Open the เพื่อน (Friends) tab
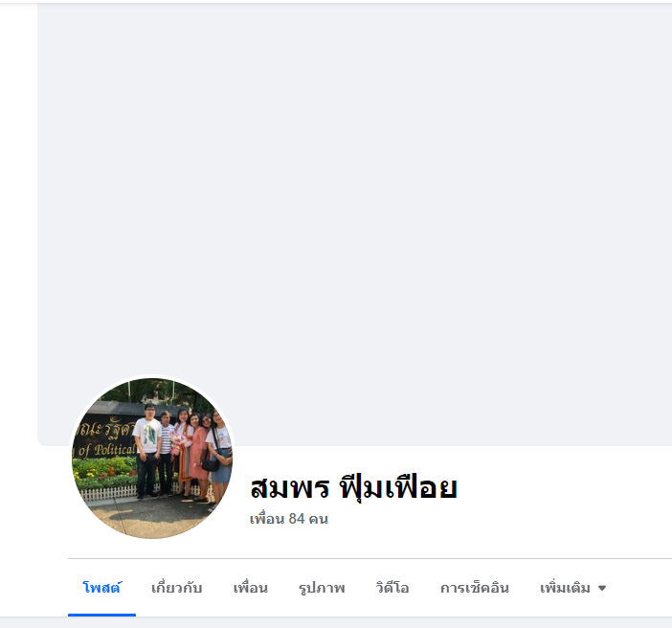This screenshot has height=628, width=672. 250,587
